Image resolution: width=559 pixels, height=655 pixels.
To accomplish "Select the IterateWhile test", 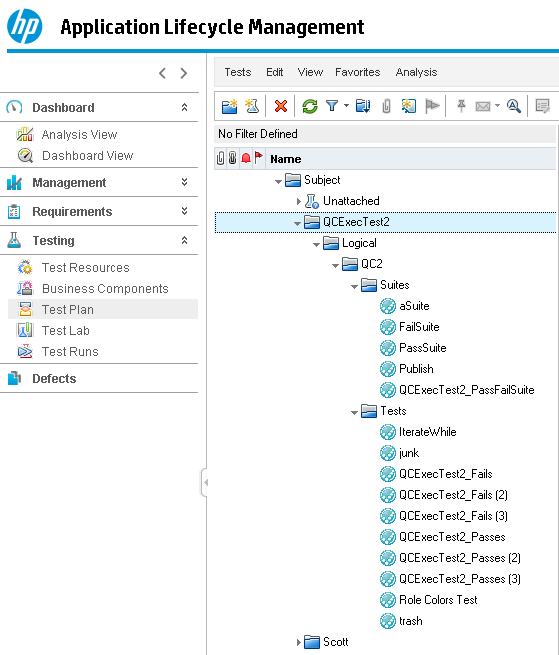I will click(x=427, y=432).
